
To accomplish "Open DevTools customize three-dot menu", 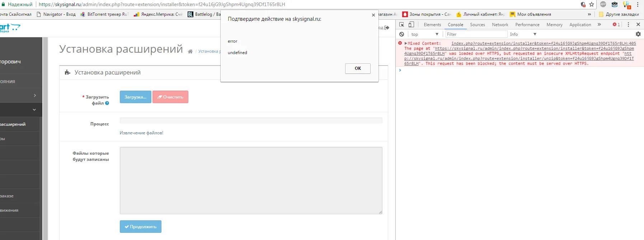I will 628,24.
